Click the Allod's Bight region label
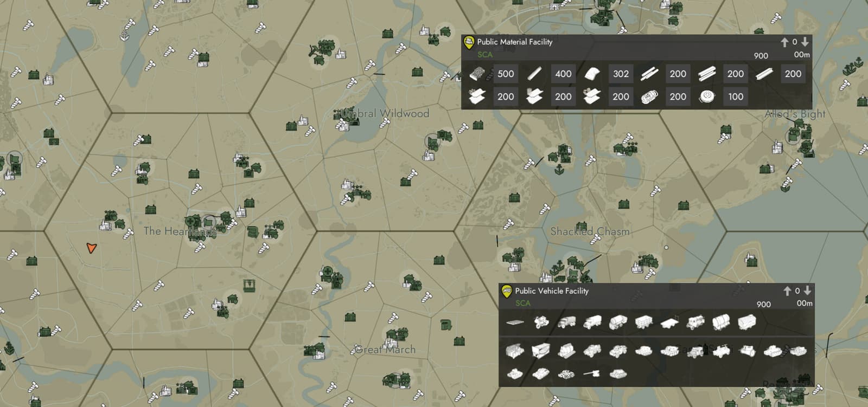The height and width of the screenshot is (407, 868). (x=795, y=114)
